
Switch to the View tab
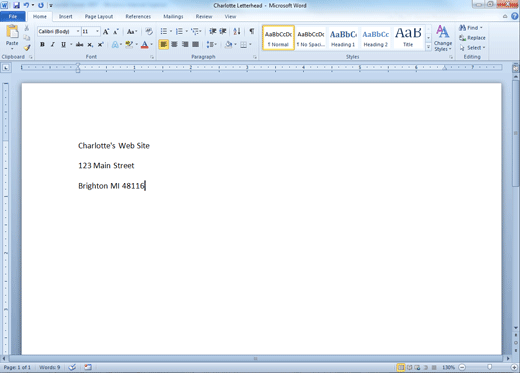pyautogui.click(x=230, y=16)
